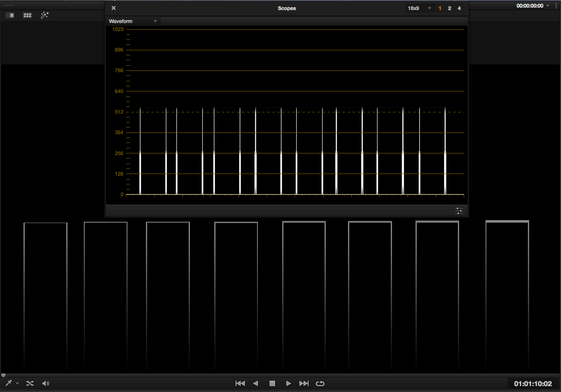Toggle the highlight magic wand icon
This screenshot has width=561, height=392.
point(44,15)
